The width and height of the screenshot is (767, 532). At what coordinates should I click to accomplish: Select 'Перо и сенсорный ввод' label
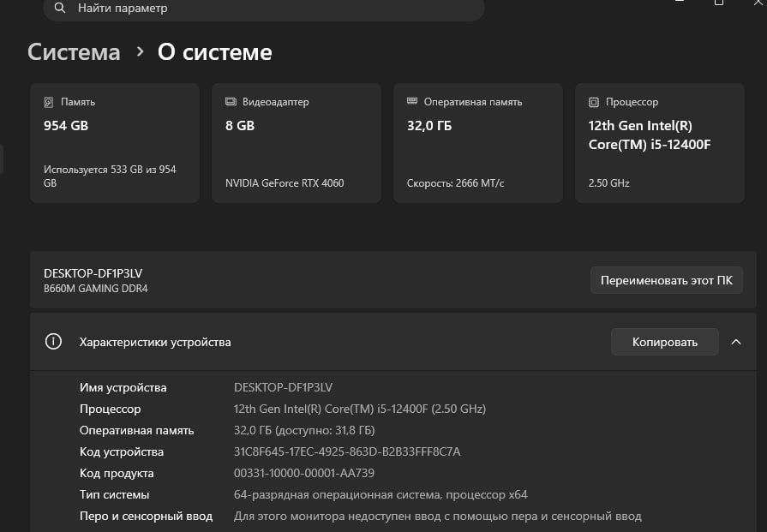pos(147,517)
